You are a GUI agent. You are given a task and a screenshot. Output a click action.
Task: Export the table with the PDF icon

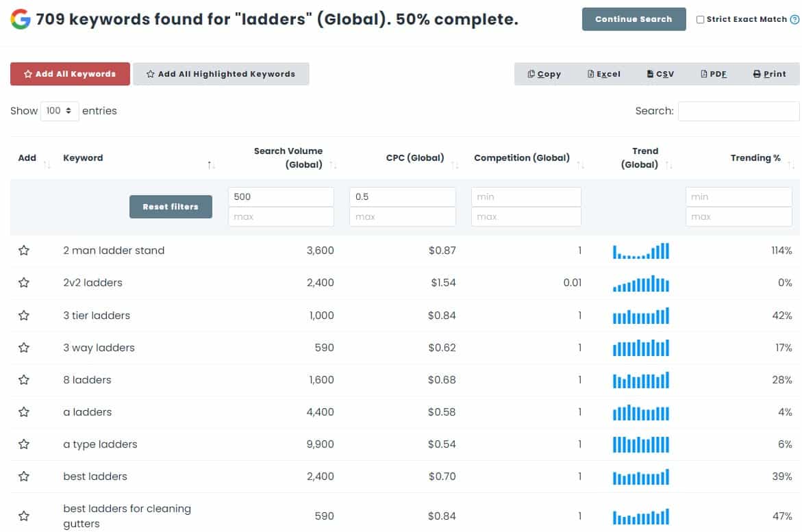[712, 73]
